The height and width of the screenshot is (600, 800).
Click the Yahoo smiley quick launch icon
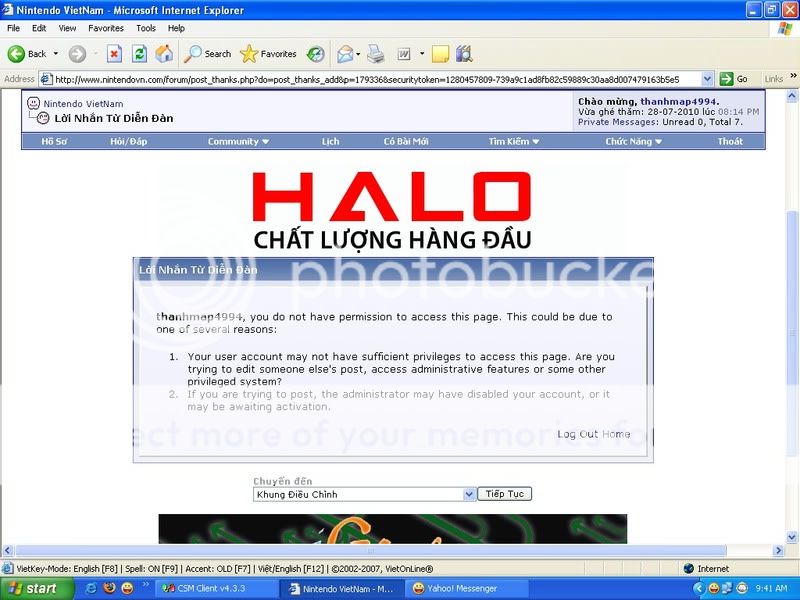(x=127, y=588)
